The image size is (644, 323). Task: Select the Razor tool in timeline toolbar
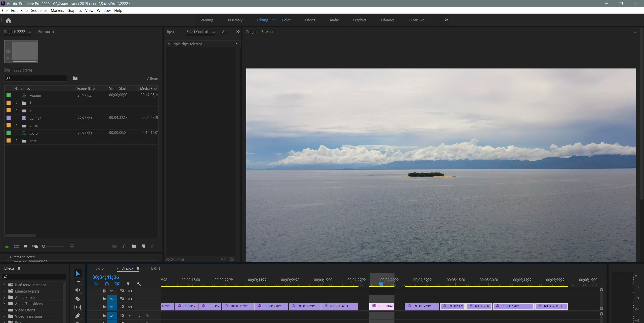(x=78, y=299)
